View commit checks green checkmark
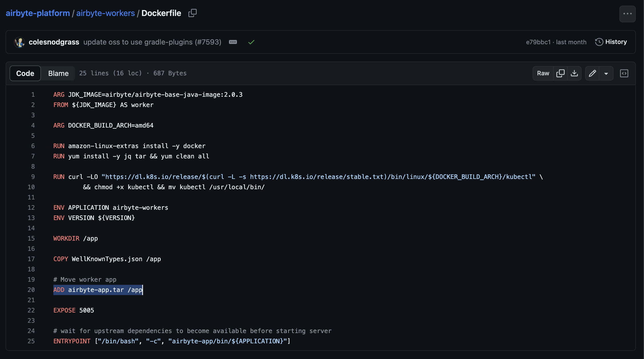The image size is (644, 359). point(251,42)
